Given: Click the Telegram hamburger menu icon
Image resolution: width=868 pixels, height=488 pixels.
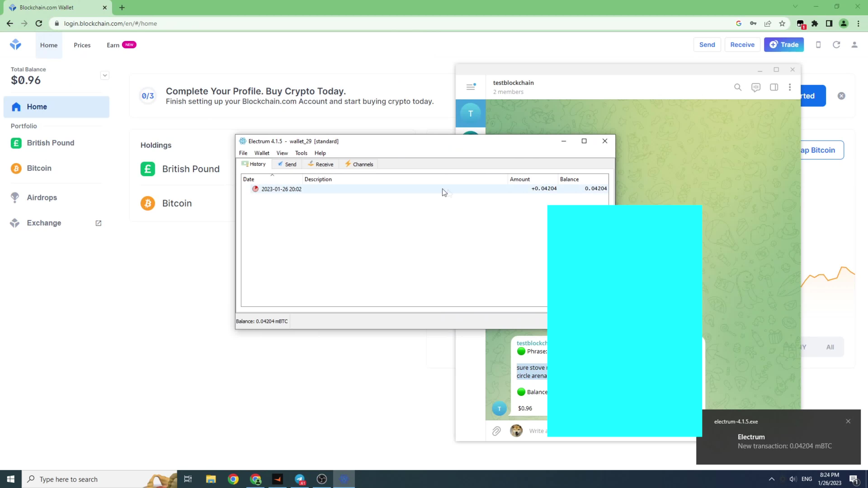Looking at the screenshot, I should point(470,87).
